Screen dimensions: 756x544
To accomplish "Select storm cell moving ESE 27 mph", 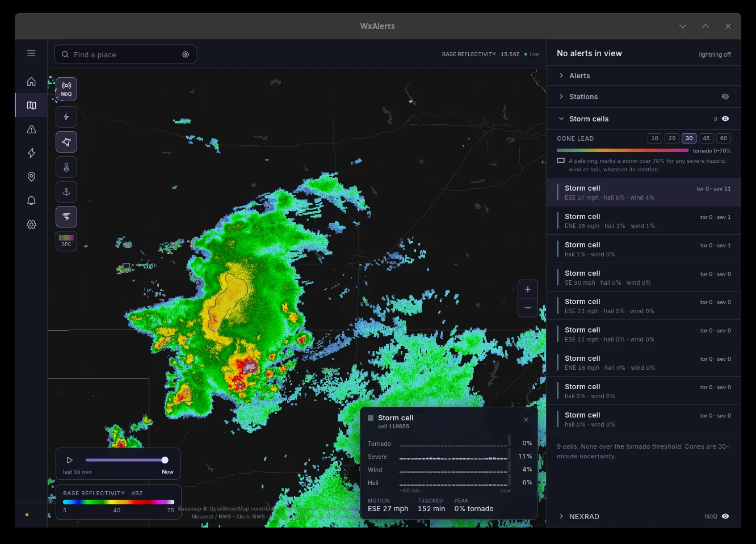I will coord(644,192).
